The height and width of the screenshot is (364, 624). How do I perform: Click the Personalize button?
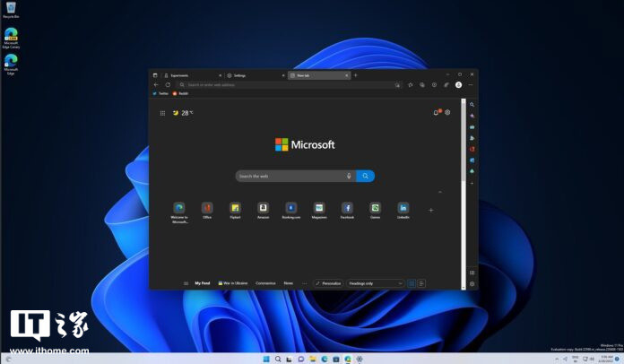tap(328, 283)
